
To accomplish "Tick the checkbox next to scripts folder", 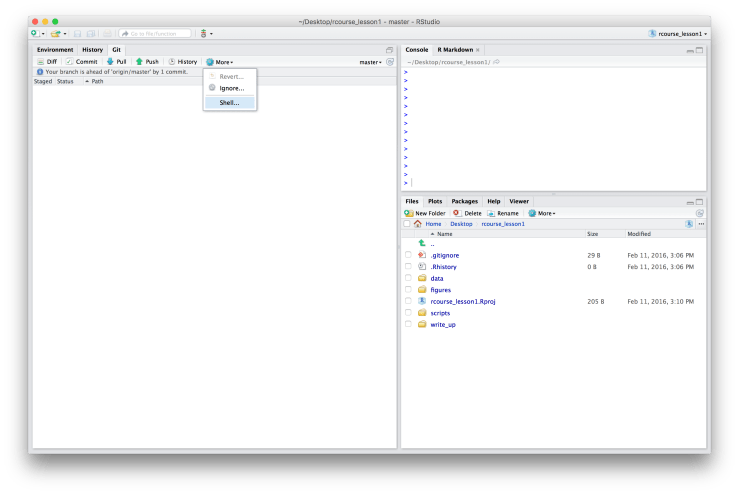I will click(408, 313).
